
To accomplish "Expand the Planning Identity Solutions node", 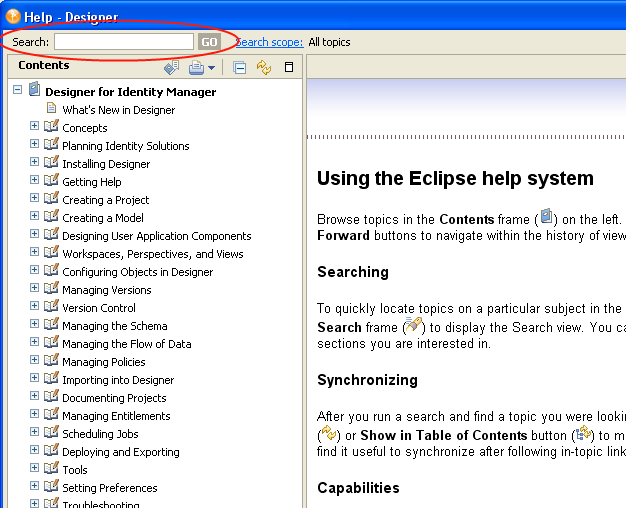I will click(34, 143).
